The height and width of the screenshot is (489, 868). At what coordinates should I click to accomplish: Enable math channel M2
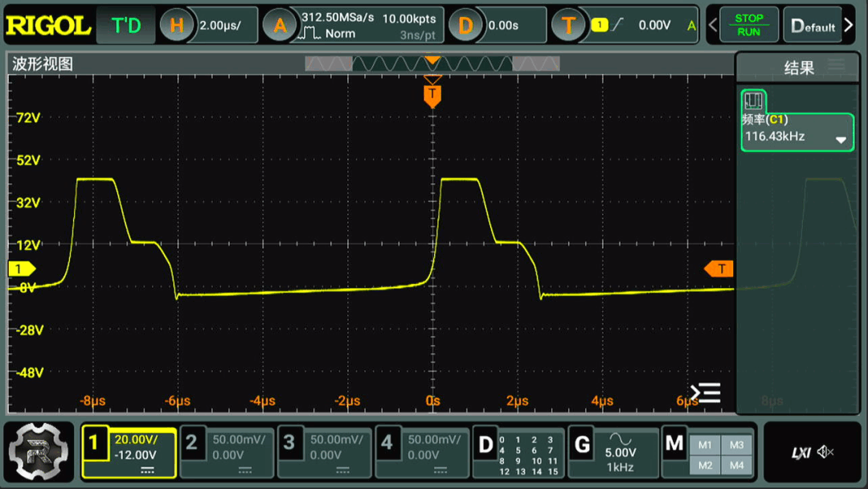coord(705,465)
